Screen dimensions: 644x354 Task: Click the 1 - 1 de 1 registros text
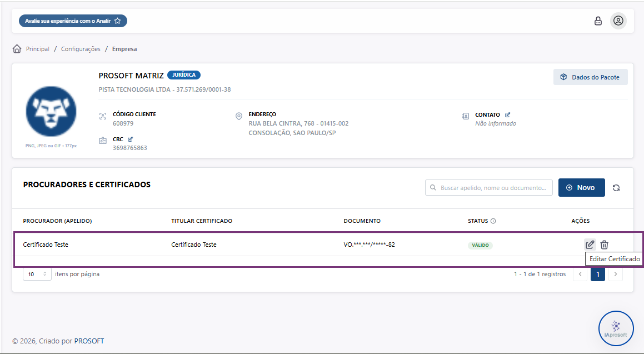coord(540,274)
